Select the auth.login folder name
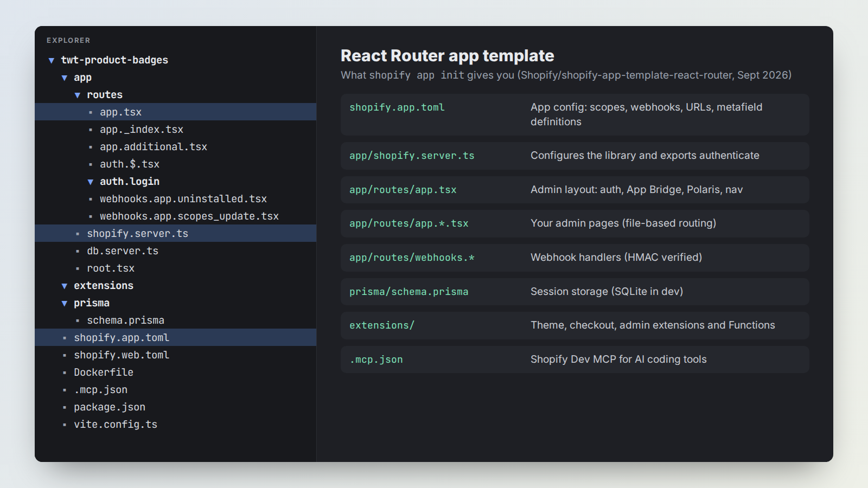Viewport: 868px width, 488px height. click(130, 182)
